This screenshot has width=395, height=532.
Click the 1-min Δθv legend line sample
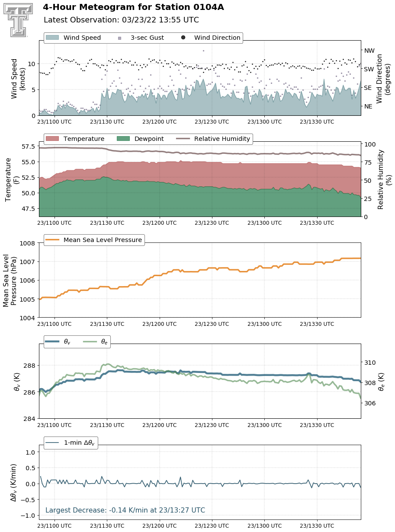[x=52, y=443]
